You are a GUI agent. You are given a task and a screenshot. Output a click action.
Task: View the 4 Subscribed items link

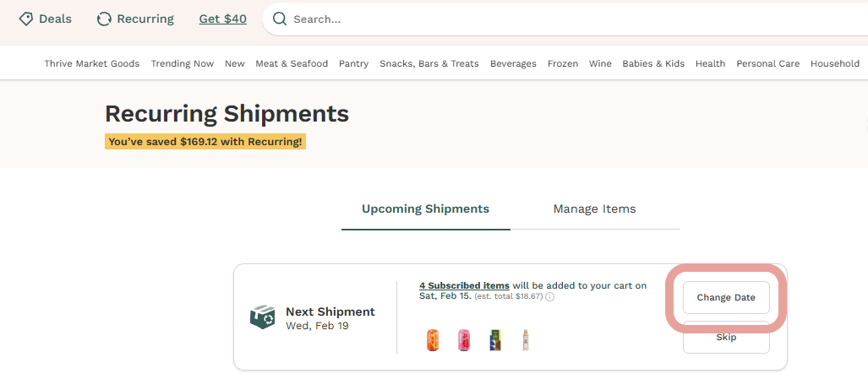(464, 285)
